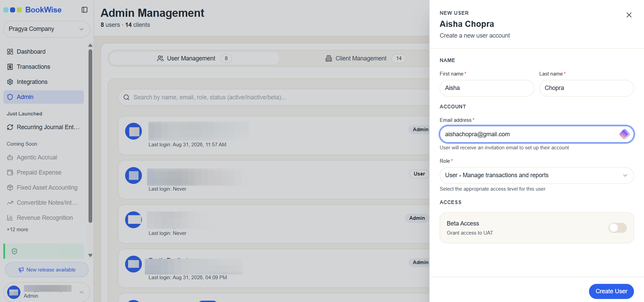Viewport: 644px width, 302px height.
Task: Click the search magnifier icon
Action: coord(126,97)
